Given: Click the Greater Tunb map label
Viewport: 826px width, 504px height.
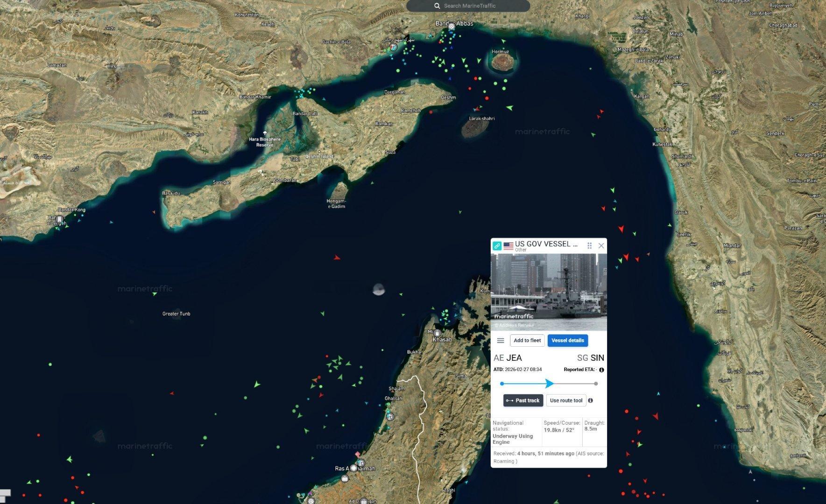Looking at the screenshot, I should tap(176, 314).
